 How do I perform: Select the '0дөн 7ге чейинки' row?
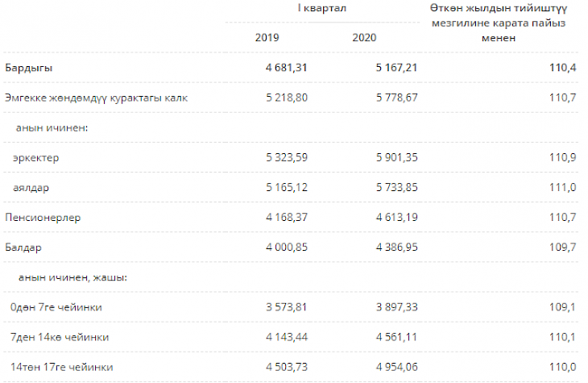coord(56,307)
